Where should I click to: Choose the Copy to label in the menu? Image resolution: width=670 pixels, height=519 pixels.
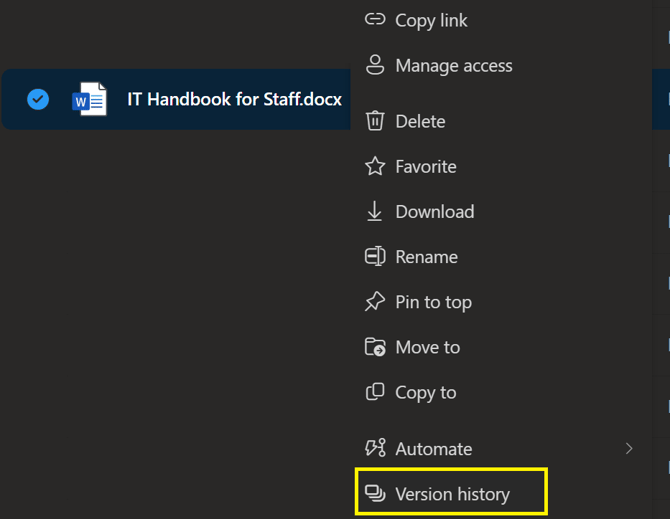pos(426,392)
